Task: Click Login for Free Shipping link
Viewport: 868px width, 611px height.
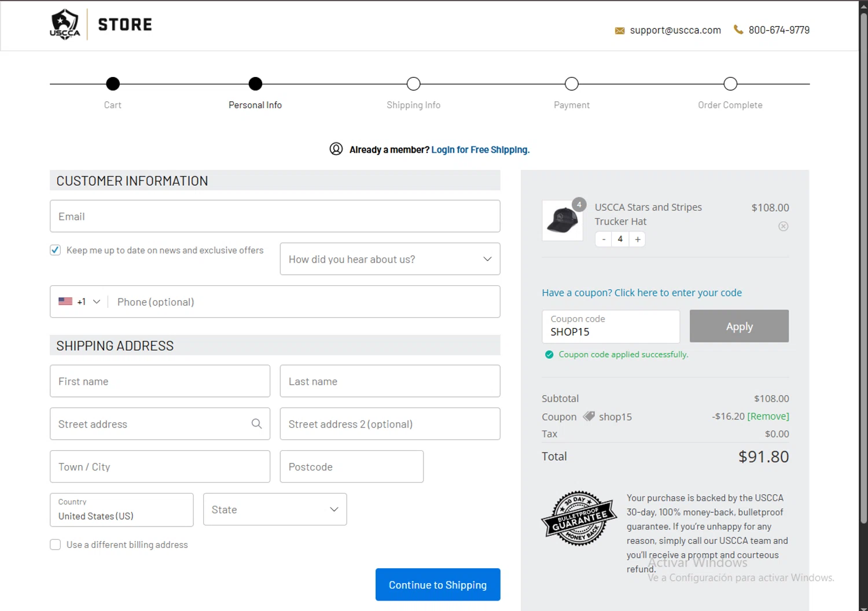Action: 480,149
